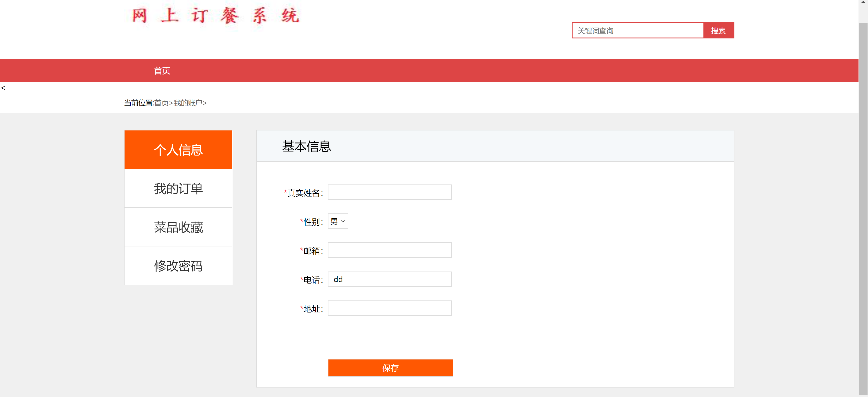Click the 邮箱 email input box
This screenshot has width=868, height=397.
pos(389,250)
